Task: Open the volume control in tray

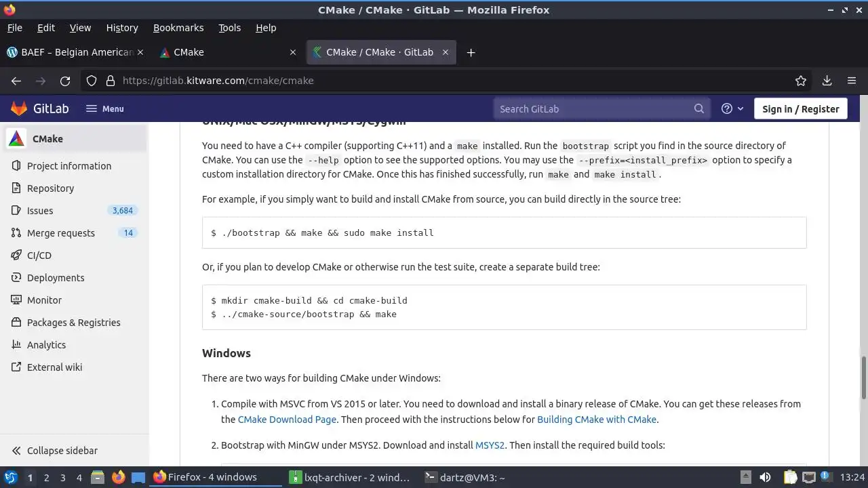Action: tap(765, 477)
